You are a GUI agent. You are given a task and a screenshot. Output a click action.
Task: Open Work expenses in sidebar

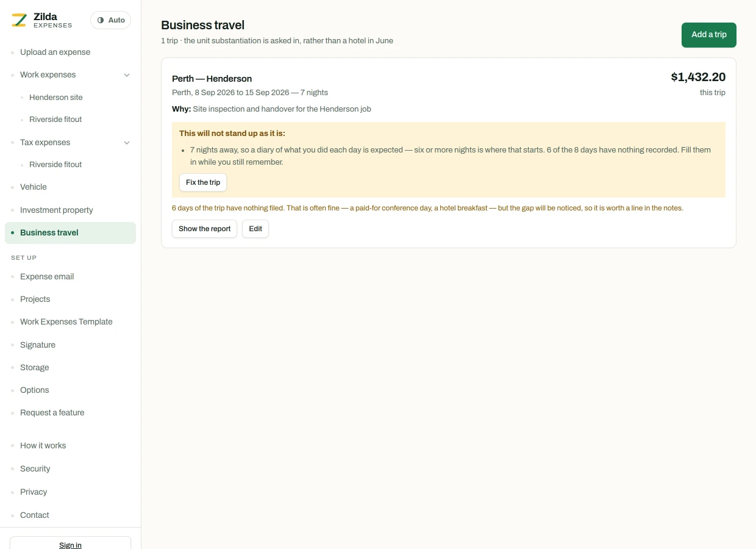(48, 75)
